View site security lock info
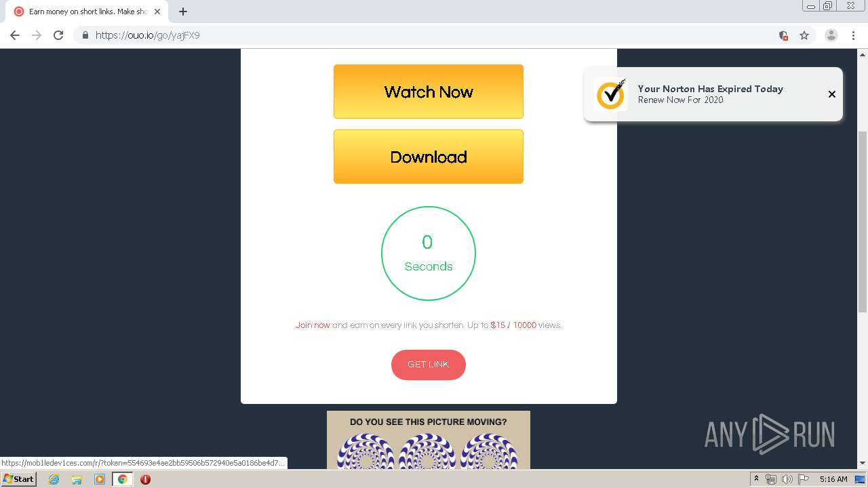868x488 pixels. [85, 35]
